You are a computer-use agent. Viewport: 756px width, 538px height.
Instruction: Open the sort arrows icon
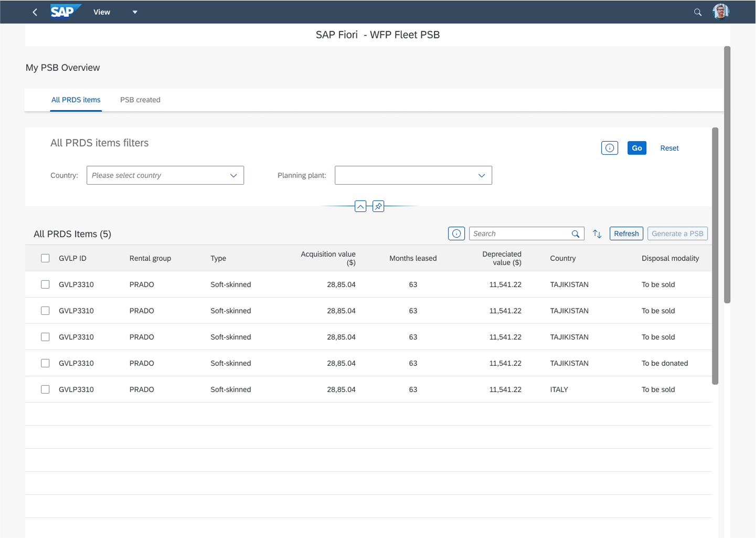click(597, 234)
